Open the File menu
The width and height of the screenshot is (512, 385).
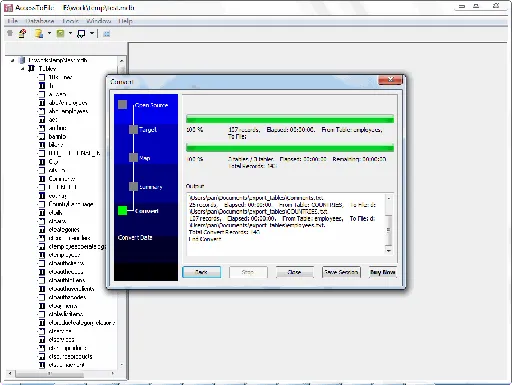tap(12, 21)
